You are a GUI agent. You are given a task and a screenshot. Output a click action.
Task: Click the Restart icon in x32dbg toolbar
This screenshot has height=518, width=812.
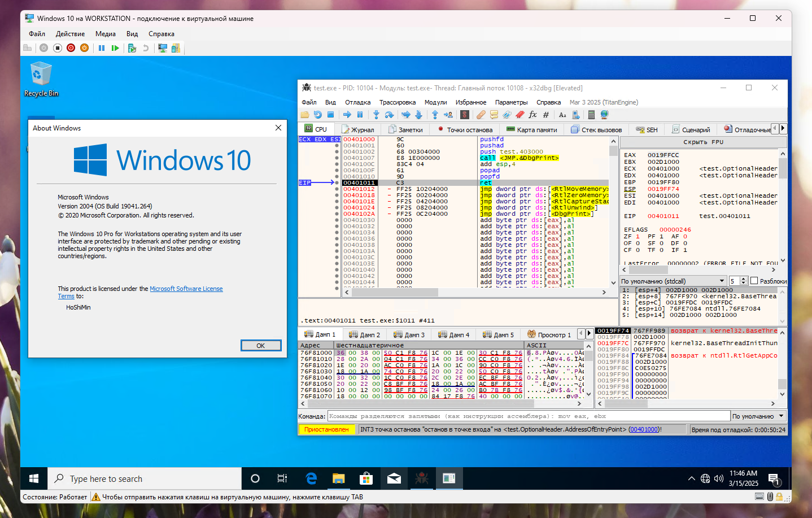(x=318, y=115)
